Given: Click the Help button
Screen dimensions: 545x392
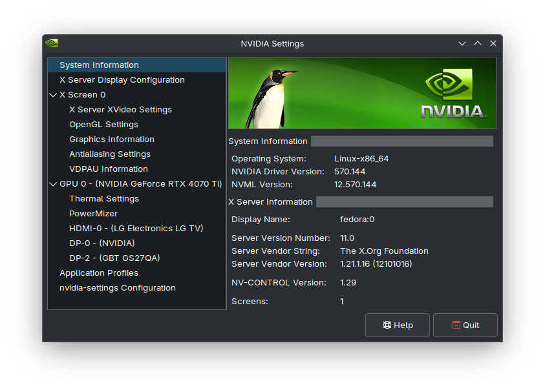Looking at the screenshot, I should (x=397, y=325).
